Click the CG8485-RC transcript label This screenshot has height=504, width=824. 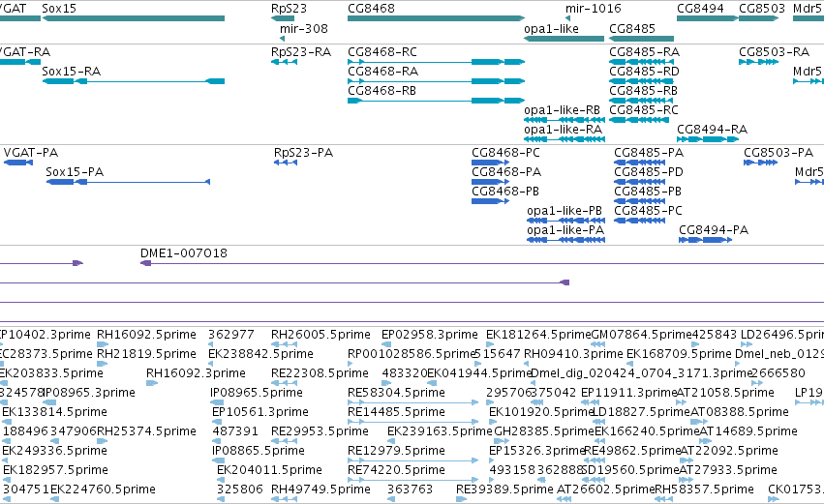[x=644, y=109]
